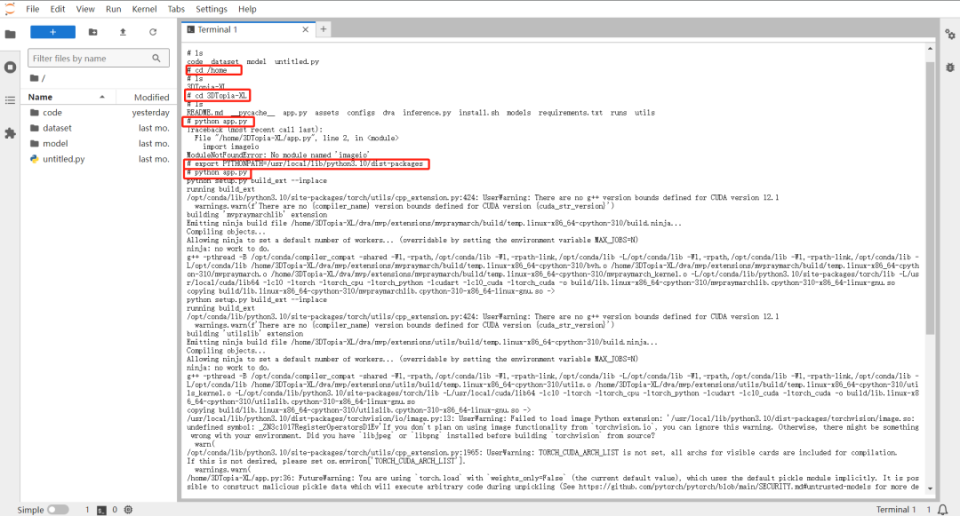This screenshot has height=516, width=960.
Task: Open notifications with the bell icon
Action: pyautogui.click(x=943, y=509)
